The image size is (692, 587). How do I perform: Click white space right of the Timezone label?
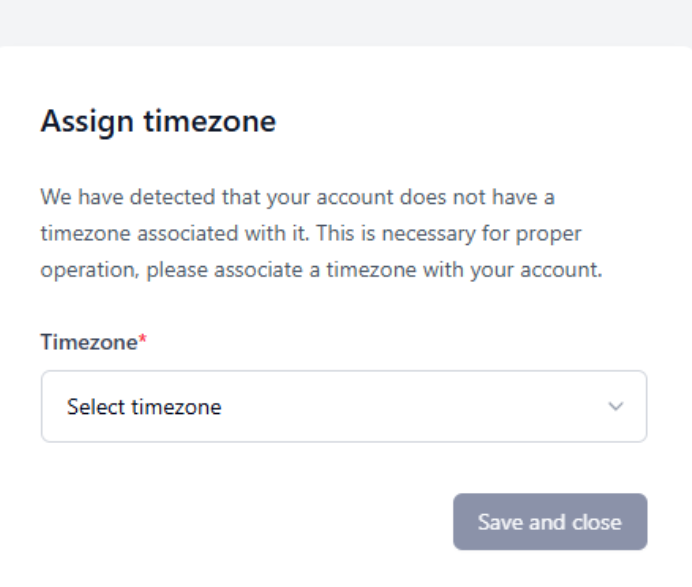[400, 342]
